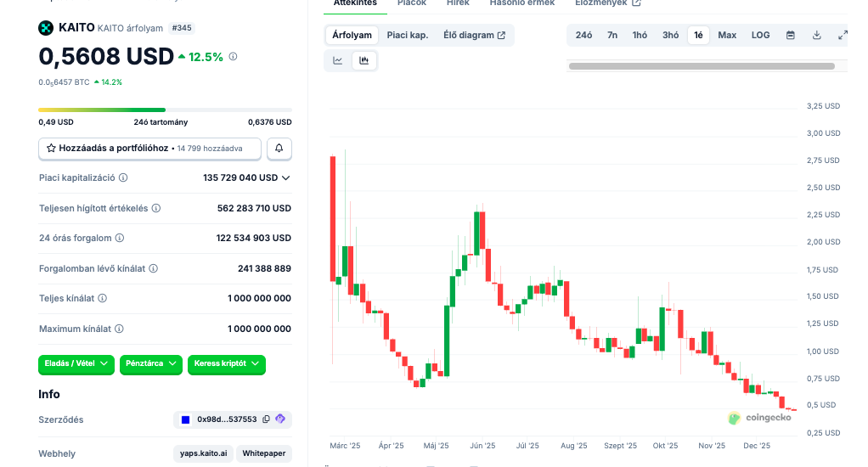The width and height of the screenshot is (868, 467).
Task: Toggle LOG scale on chart
Action: 760,35
